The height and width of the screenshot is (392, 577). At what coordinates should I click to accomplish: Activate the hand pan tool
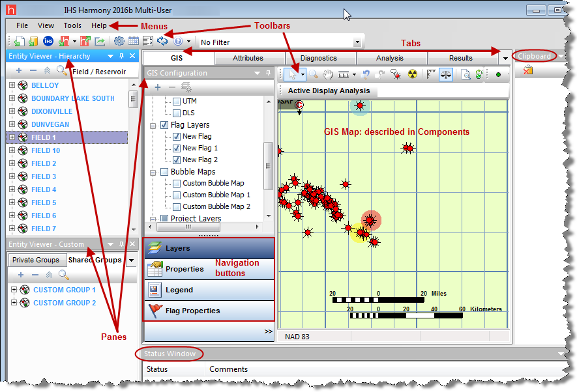tap(328, 74)
